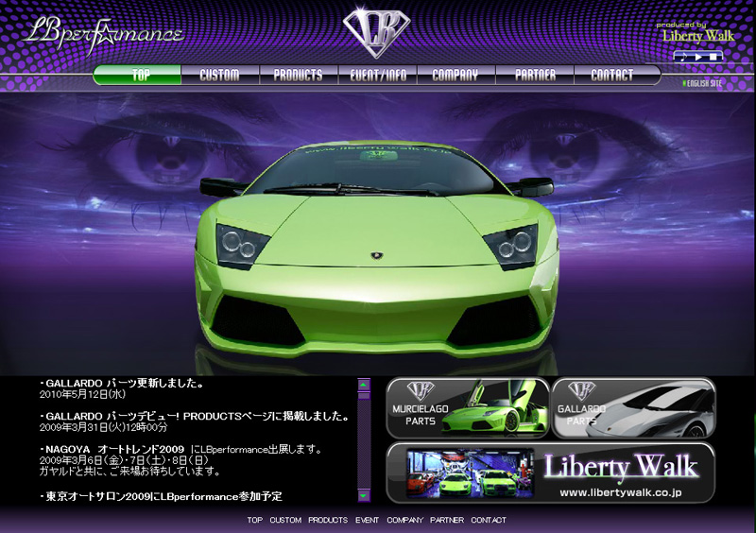Click the music note icon
The width and height of the screenshot is (756, 533).
[x=682, y=57]
